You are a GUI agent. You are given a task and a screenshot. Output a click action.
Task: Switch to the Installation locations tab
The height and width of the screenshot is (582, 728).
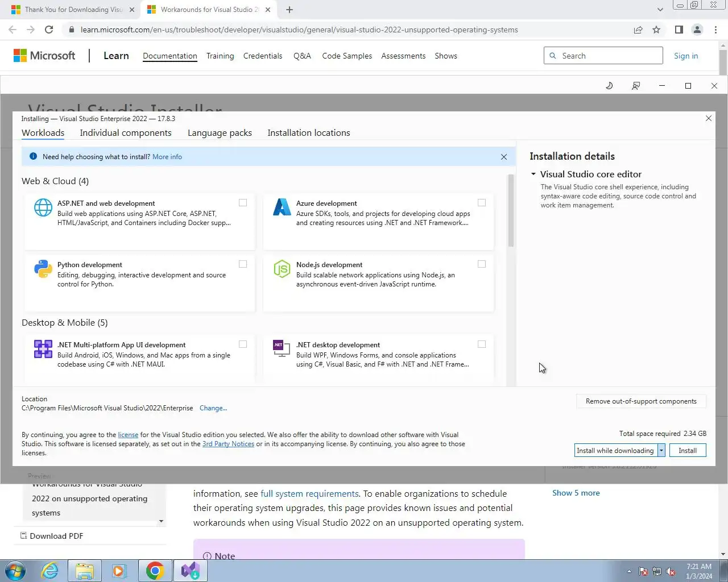(x=309, y=133)
